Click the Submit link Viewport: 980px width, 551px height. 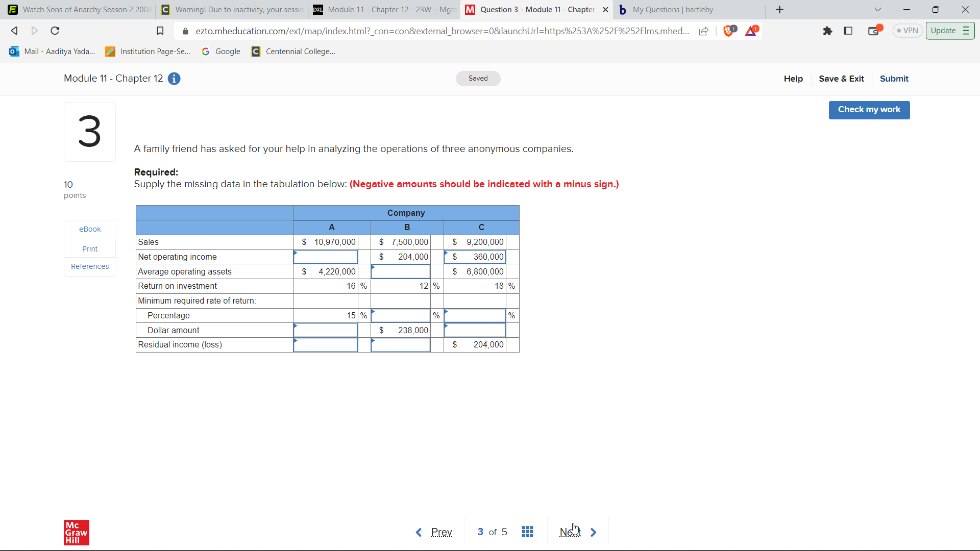coord(894,79)
